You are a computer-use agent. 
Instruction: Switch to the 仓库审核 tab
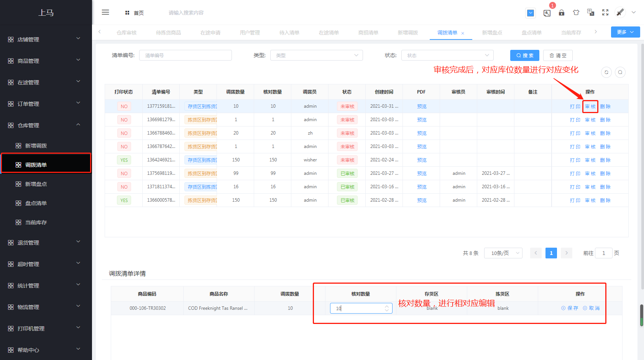(x=127, y=33)
